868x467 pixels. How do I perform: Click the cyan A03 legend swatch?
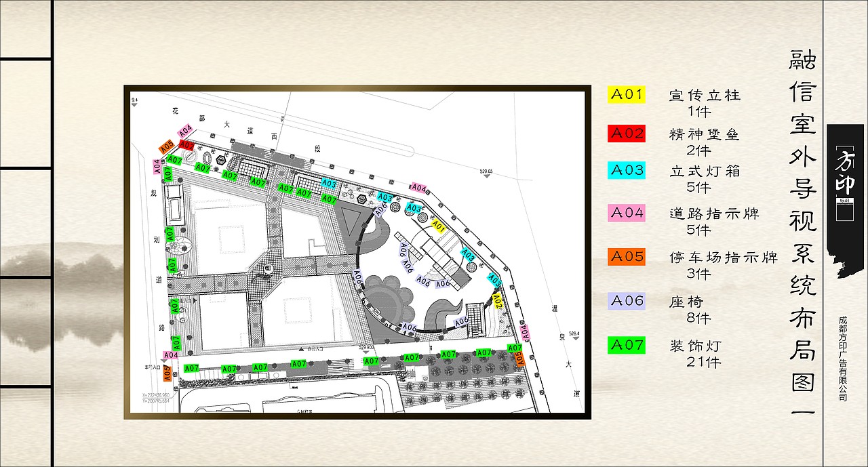(x=627, y=170)
